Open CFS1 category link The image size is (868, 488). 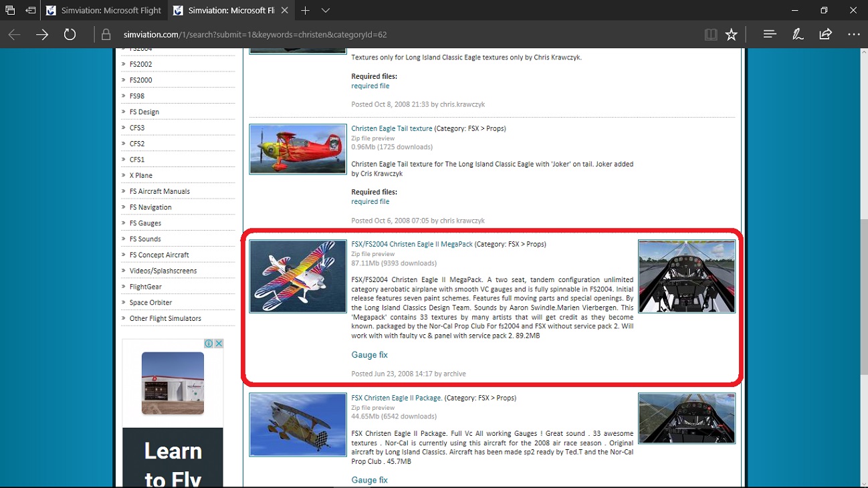(x=137, y=160)
